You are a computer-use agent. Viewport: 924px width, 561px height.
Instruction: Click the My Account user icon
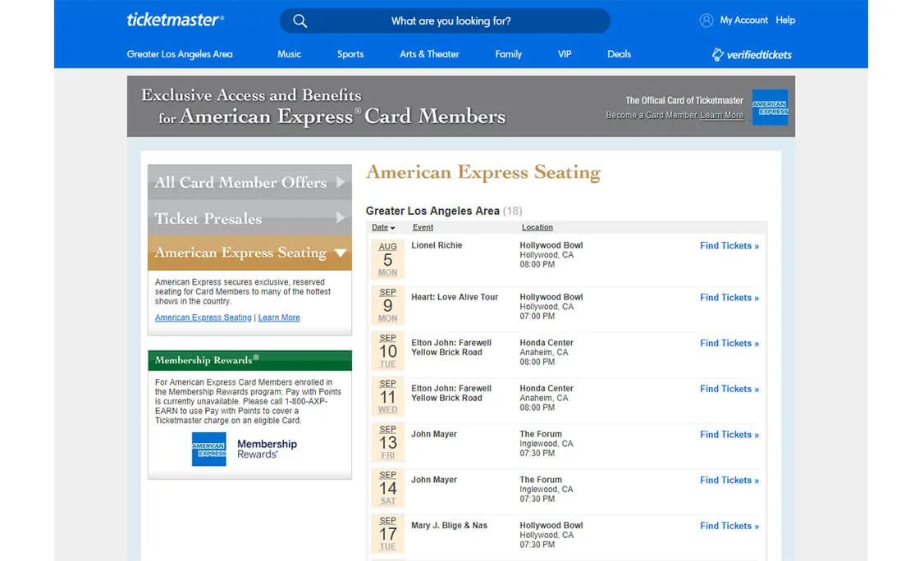[x=706, y=21]
